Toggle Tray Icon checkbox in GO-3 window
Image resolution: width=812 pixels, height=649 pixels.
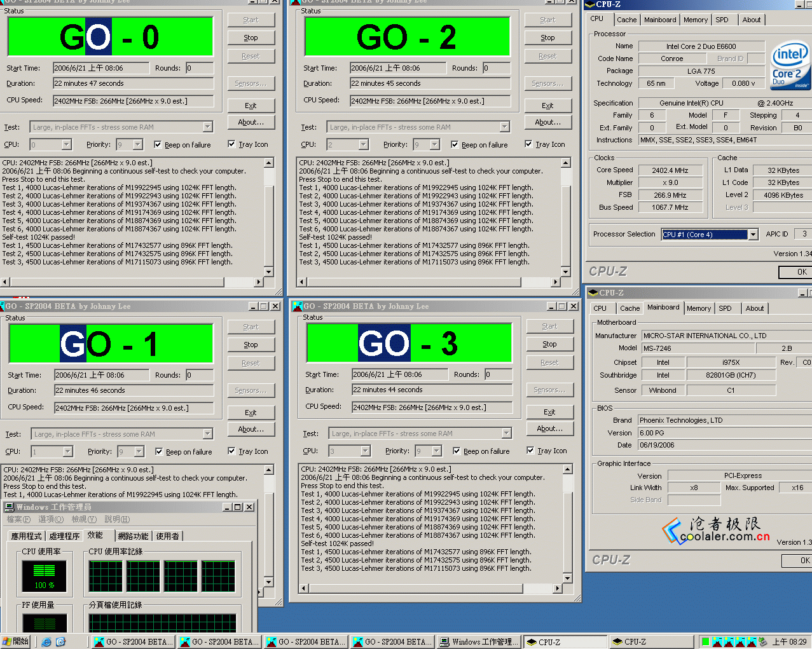(x=530, y=451)
